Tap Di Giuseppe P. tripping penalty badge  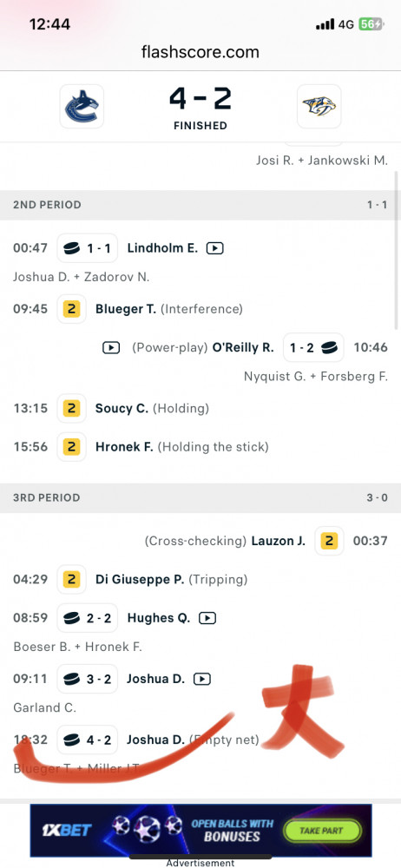point(71,580)
